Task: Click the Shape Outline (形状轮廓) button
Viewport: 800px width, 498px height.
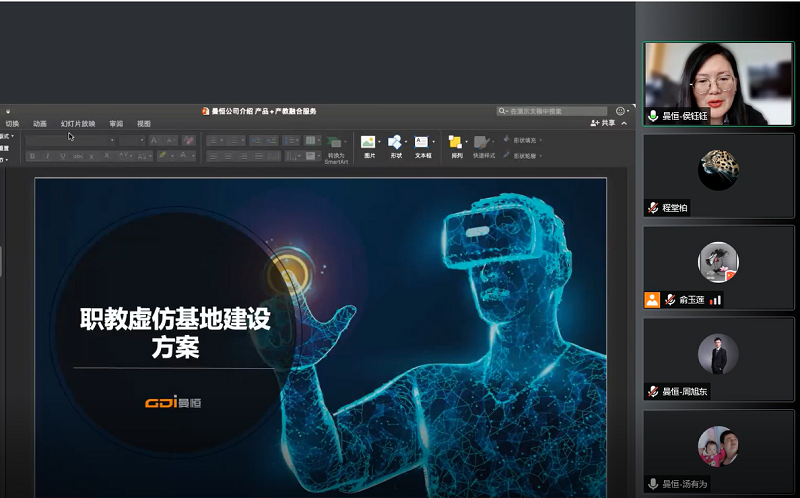Action: pos(524,156)
